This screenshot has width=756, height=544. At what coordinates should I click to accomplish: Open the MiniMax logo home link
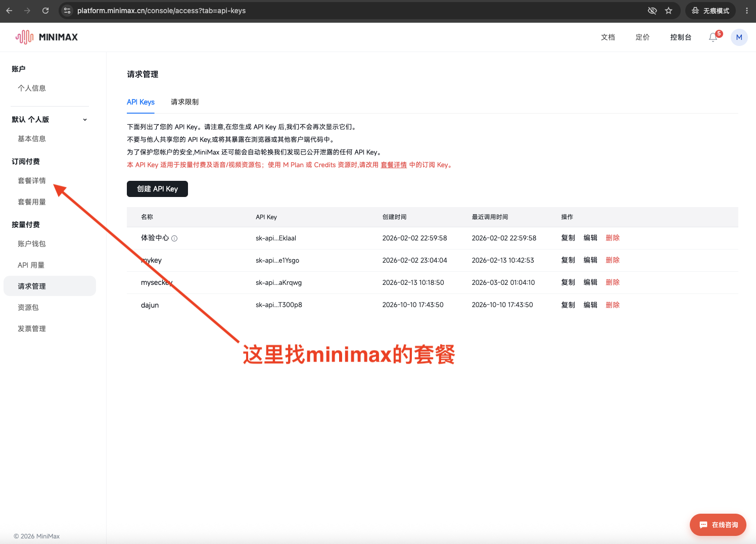[47, 37]
